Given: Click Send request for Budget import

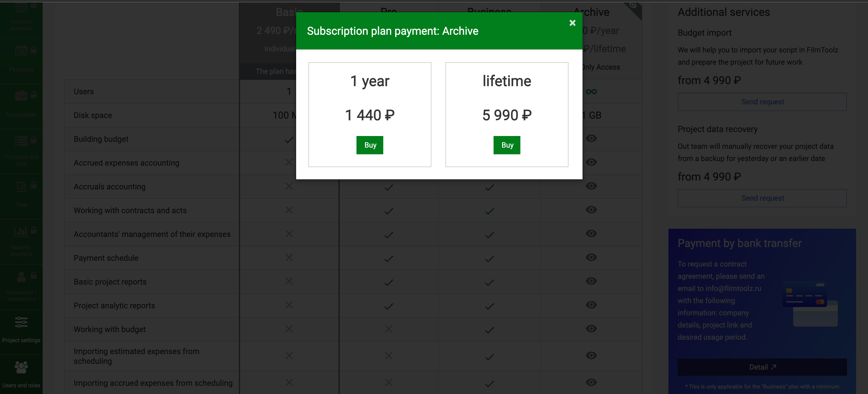Looking at the screenshot, I should (762, 102).
